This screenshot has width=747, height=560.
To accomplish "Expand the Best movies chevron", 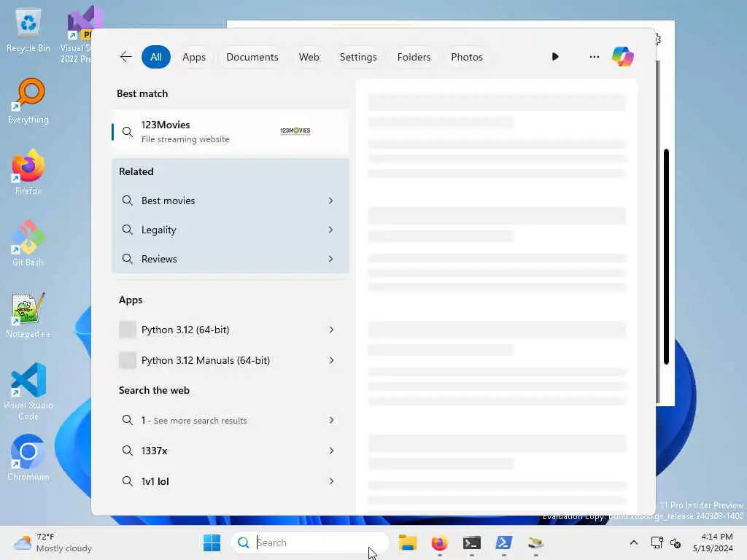I will (x=330, y=201).
